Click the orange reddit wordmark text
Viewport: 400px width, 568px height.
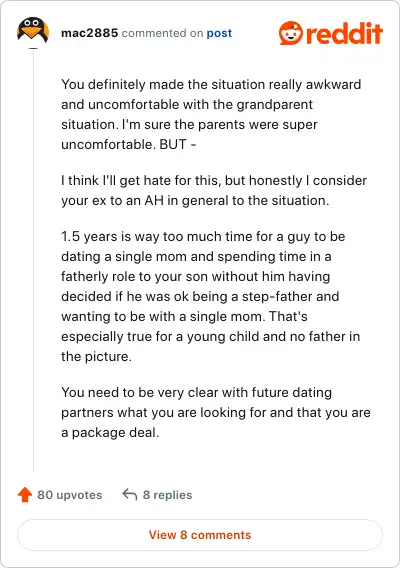[344, 33]
